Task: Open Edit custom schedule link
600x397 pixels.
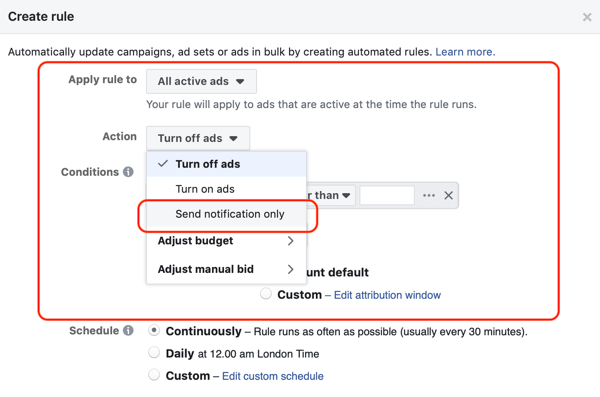Action: (273, 376)
